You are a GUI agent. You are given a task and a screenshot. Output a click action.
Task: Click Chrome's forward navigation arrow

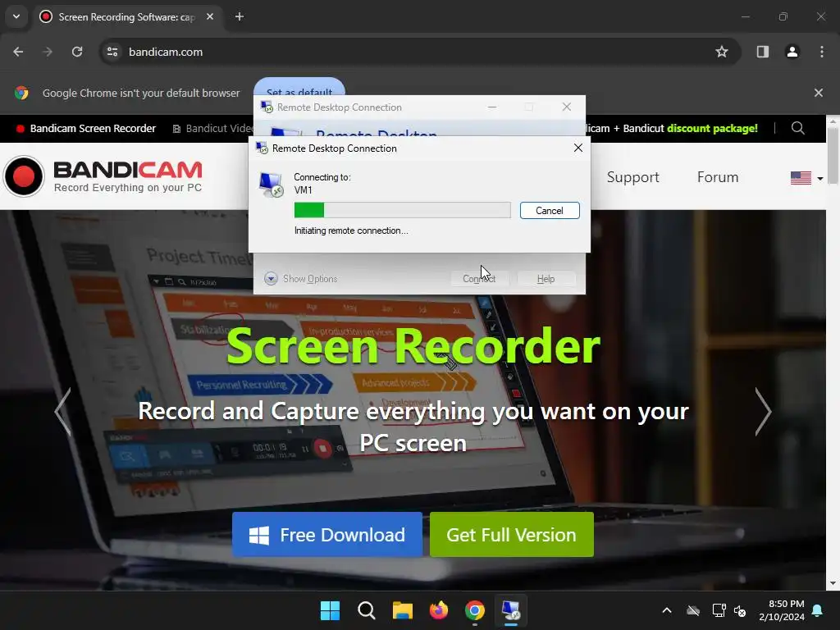(x=48, y=52)
